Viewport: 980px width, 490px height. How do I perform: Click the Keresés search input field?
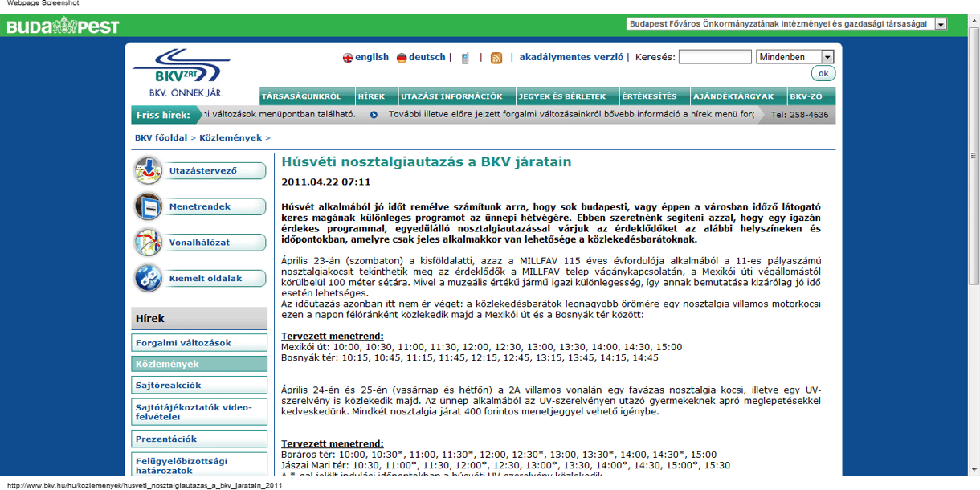coord(715,57)
